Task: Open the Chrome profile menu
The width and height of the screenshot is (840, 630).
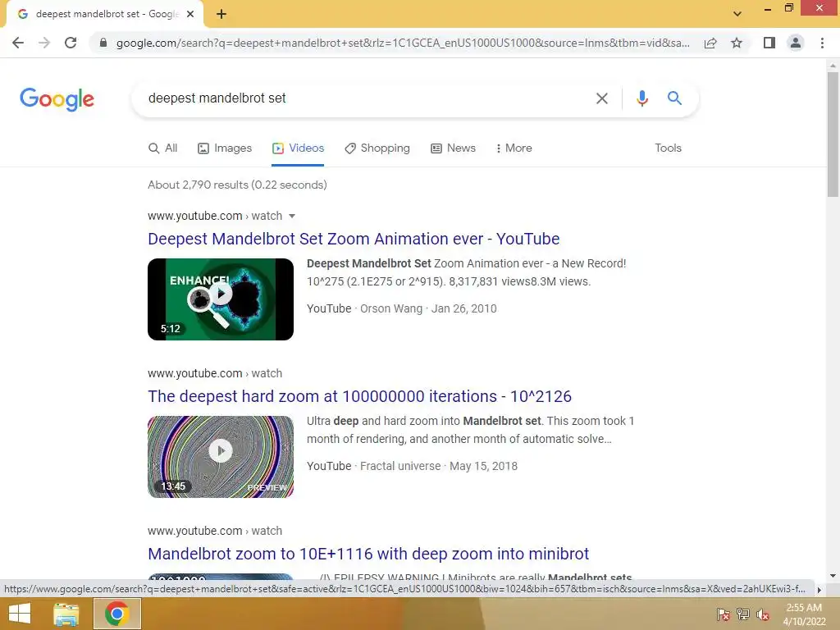Action: pyautogui.click(x=796, y=43)
